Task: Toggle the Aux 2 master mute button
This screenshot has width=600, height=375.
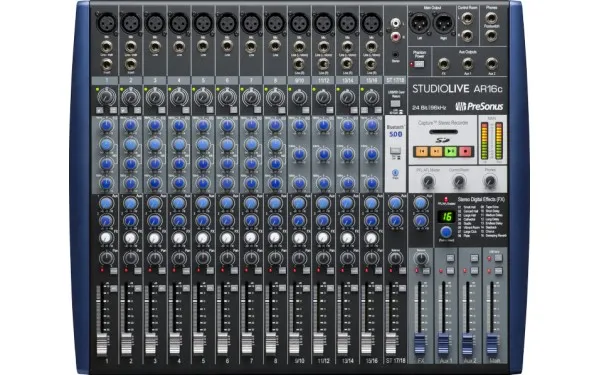Action: click(x=474, y=271)
